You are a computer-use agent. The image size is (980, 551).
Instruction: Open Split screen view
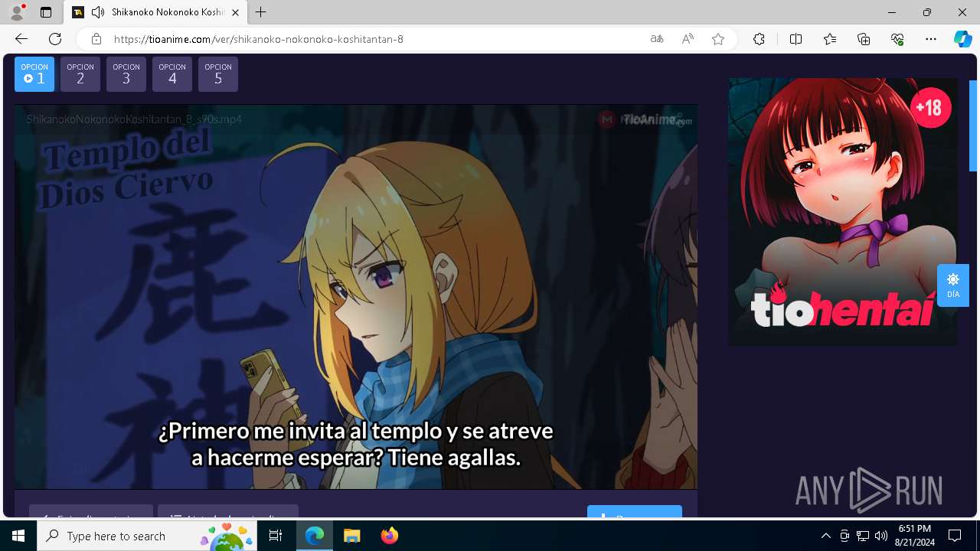click(795, 39)
